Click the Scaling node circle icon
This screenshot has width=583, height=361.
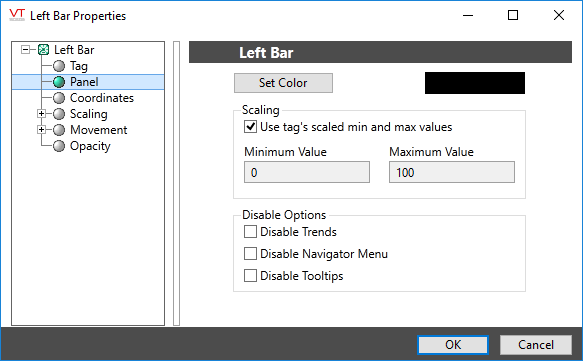click(x=59, y=114)
